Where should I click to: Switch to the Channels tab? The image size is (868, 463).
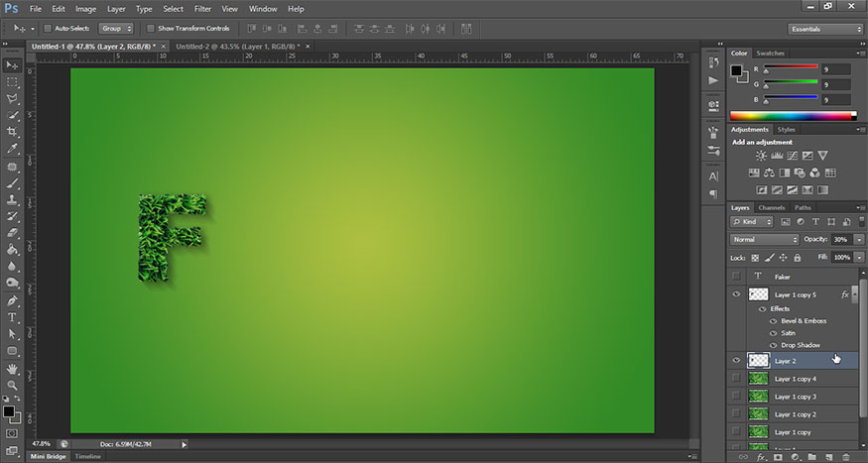pyautogui.click(x=771, y=208)
